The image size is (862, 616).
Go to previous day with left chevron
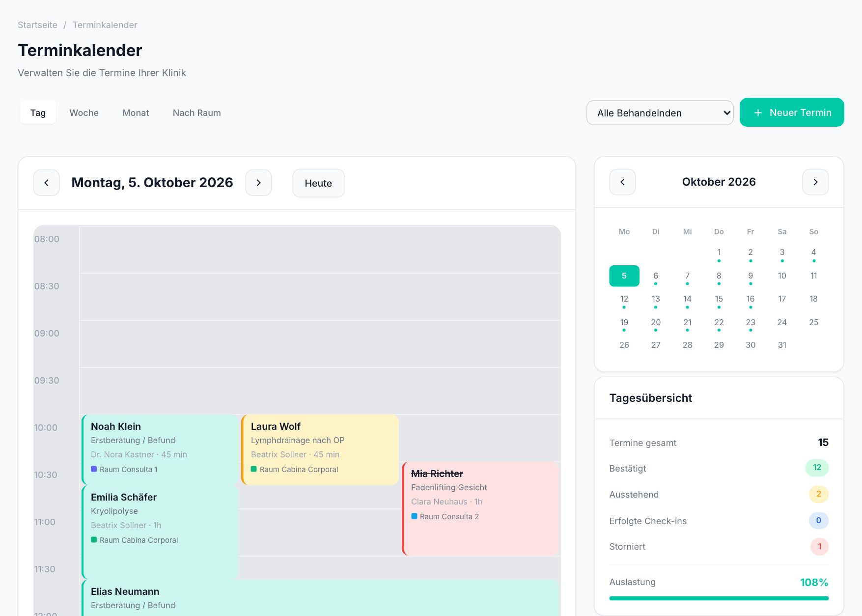46,183
